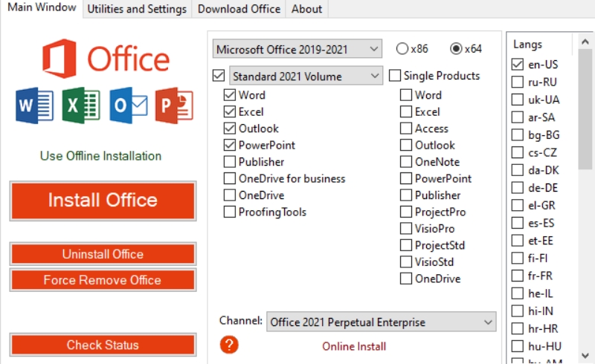Click the Online Install label
The height and width of the screenshot is (364, 595).
354,346
